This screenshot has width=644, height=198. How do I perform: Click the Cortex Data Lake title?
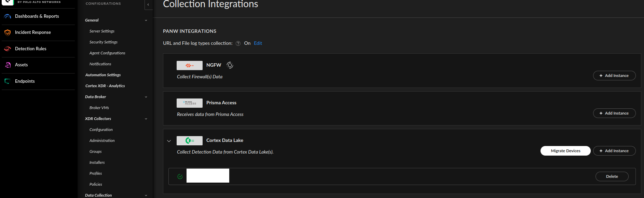pos(225,140)
